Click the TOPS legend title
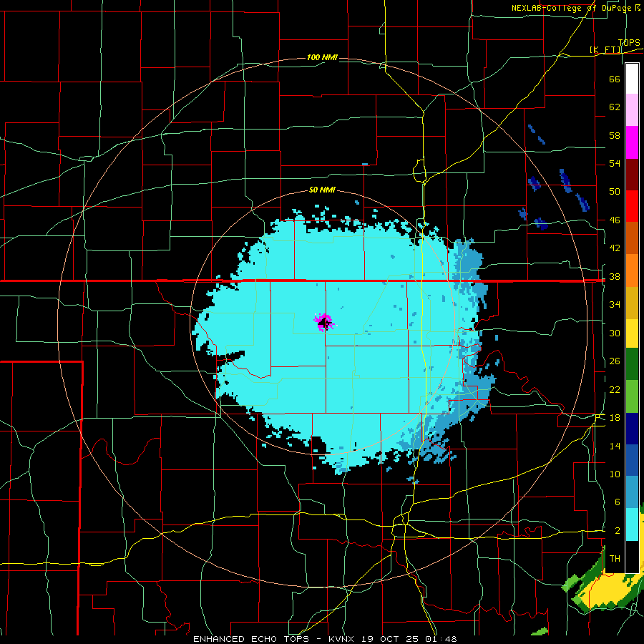644x644 pixels. pos(629,42)
